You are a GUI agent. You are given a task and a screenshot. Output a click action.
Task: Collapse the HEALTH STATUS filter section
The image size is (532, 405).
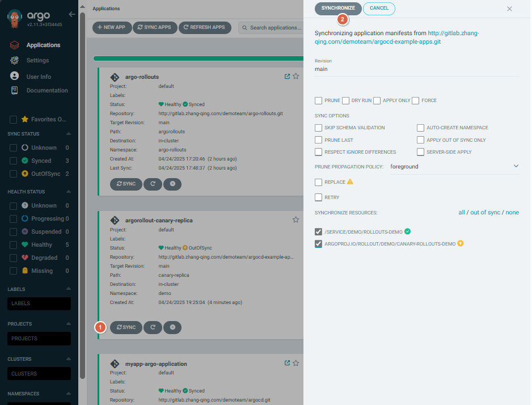(69, 192)
